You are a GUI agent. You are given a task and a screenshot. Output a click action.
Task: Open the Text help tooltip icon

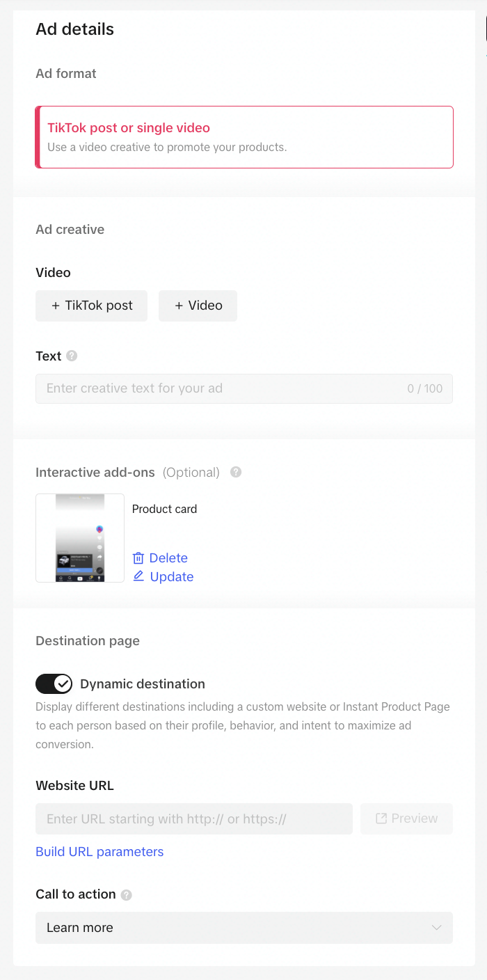pyautogui.click(x=72, y=356)
